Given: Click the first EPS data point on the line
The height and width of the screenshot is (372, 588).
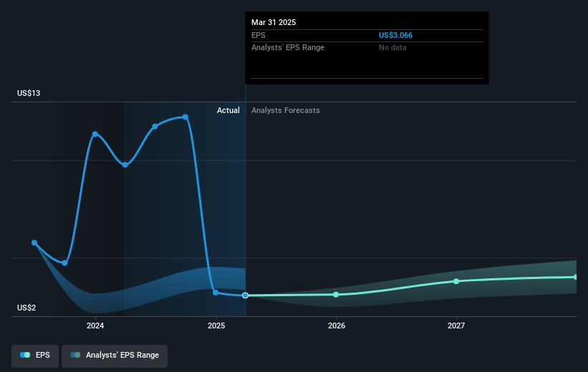Looking at the screenshot, I should (x=34, y=243).
